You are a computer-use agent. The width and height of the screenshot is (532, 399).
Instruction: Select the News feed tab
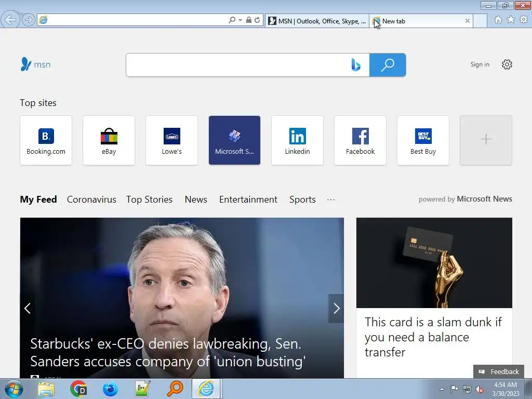(x=196, y=199)
